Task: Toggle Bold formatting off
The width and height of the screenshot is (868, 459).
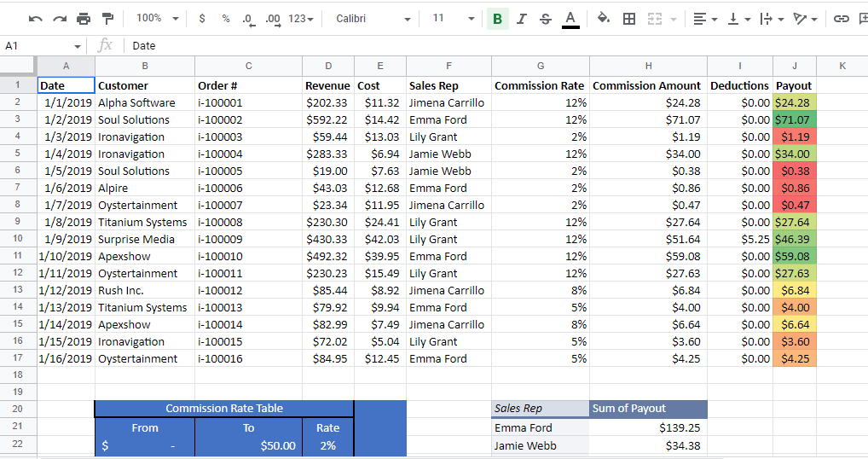Action: click(x=497, y=19)
